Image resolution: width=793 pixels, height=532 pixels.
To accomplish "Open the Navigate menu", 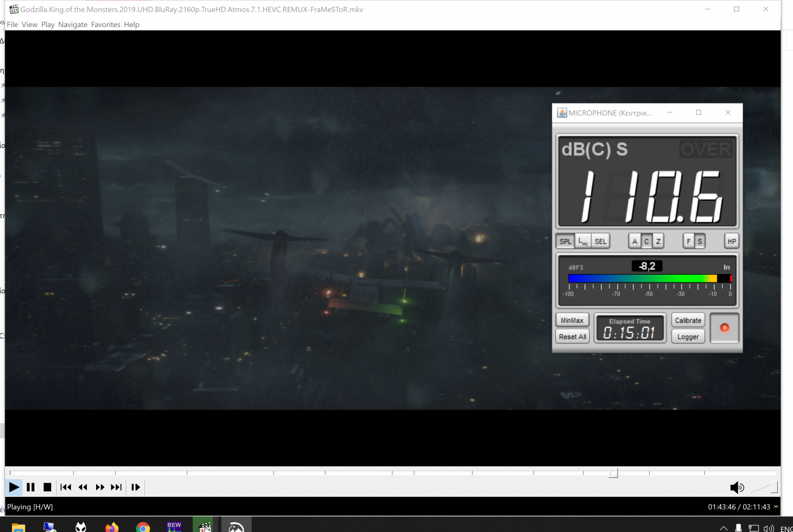I will point(73,25).
